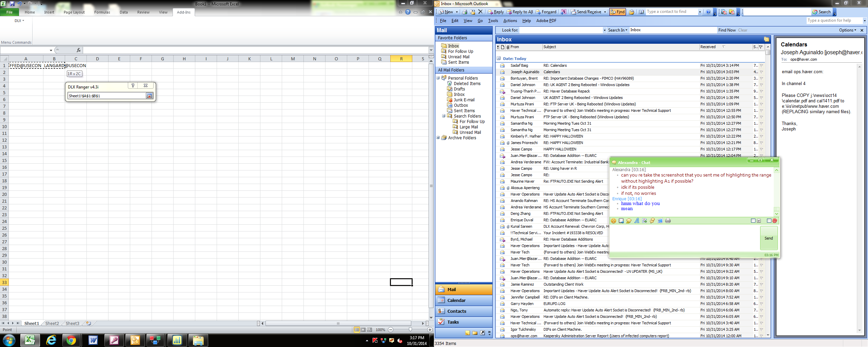Click the zoom out minus button in Excel
The image size is (868, 347).
coord(391,330)
